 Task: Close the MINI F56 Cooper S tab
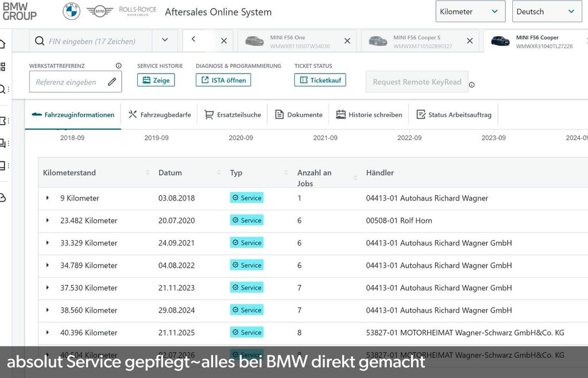[x=470, y=41]
